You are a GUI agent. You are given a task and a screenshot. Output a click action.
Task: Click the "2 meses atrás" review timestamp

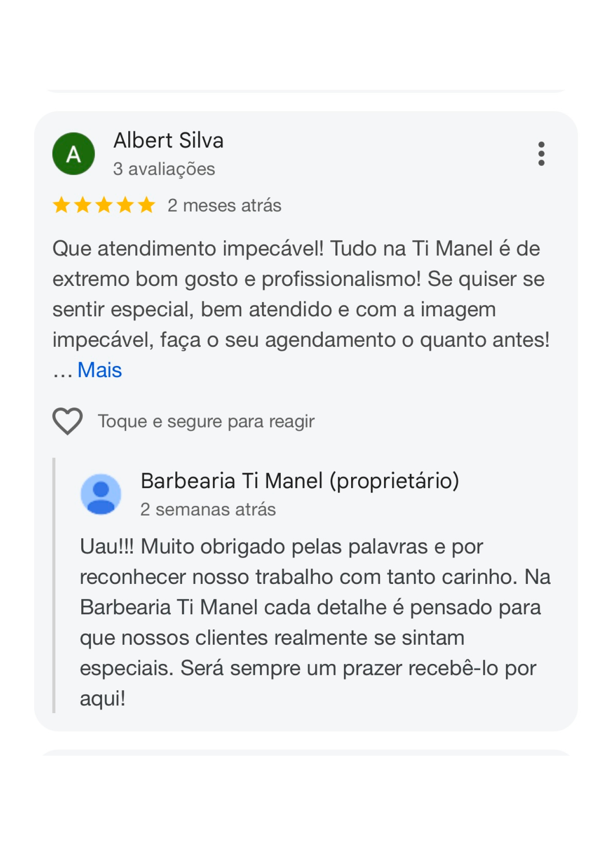point(224,205)
